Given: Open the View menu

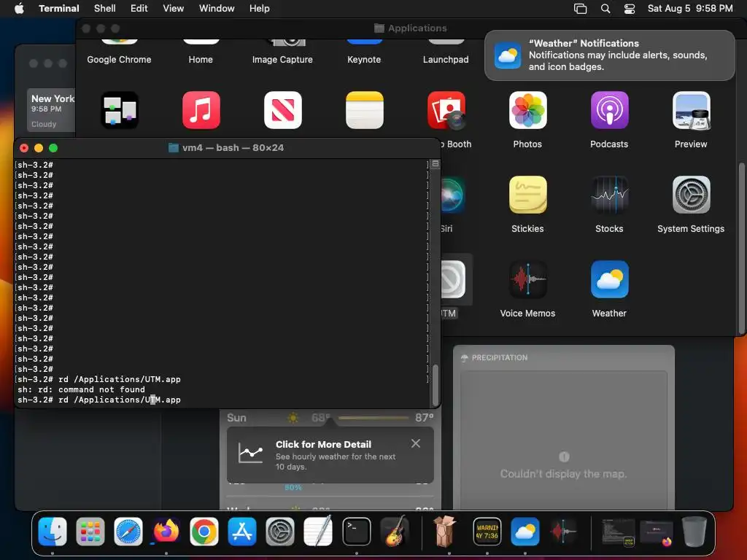Looking at the screenshot, I should coord(174,8).
